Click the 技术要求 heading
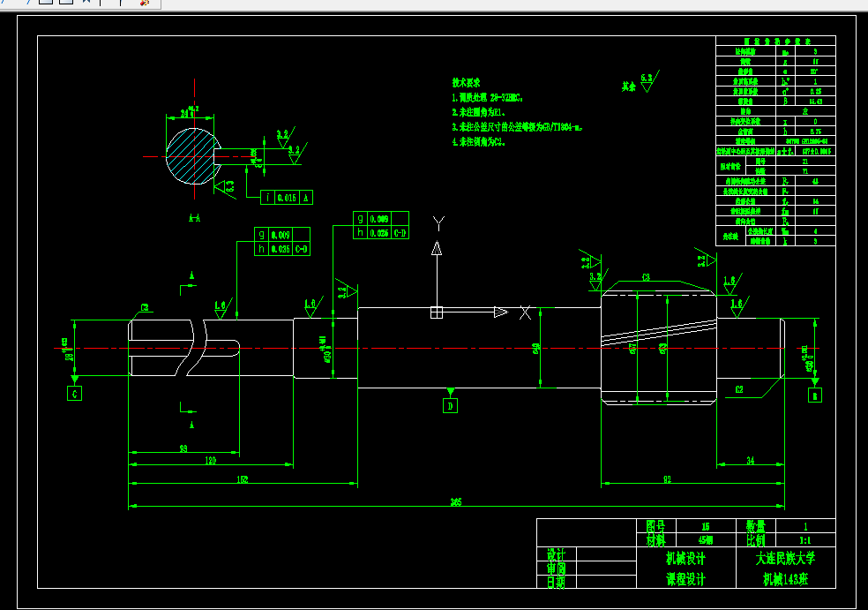 (466, 83)
